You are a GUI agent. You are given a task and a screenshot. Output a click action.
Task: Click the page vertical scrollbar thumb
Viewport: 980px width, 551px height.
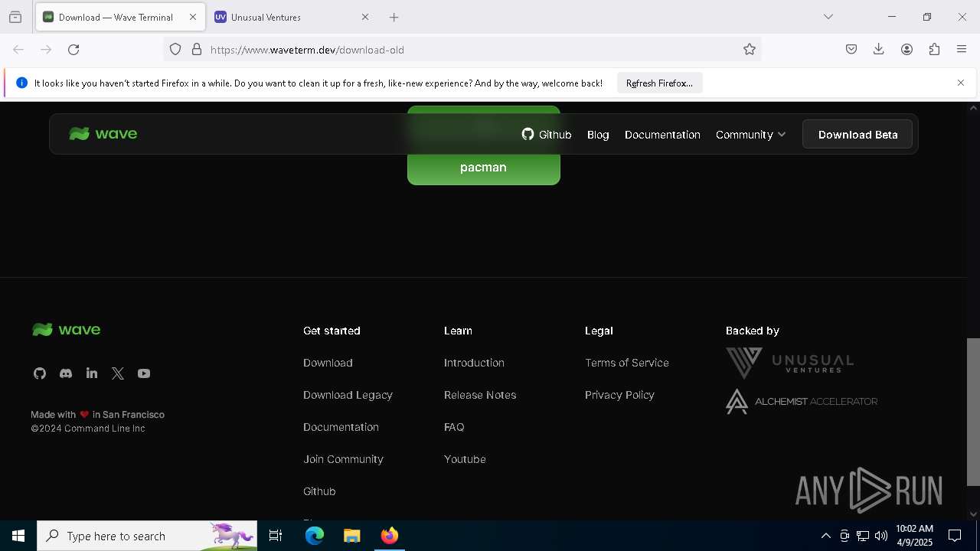[973, 412]
